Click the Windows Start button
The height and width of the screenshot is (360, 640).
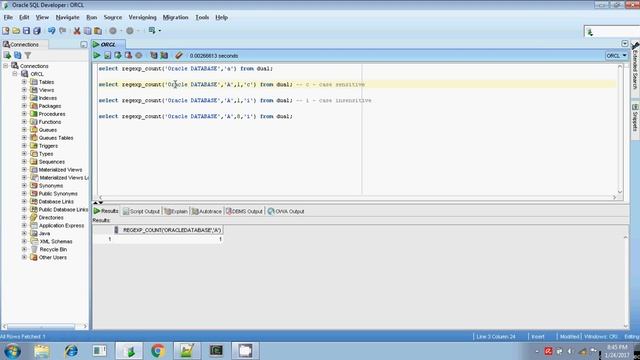tap(12, 351)
